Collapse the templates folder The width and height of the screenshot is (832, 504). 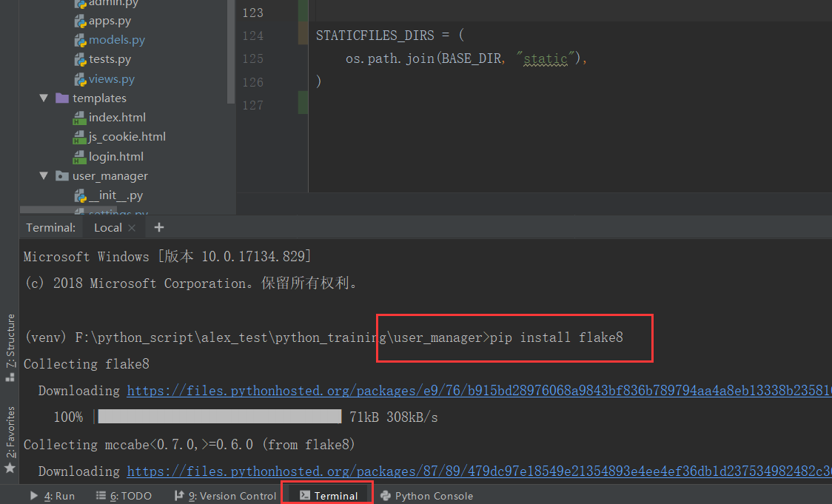coord(43,98)
